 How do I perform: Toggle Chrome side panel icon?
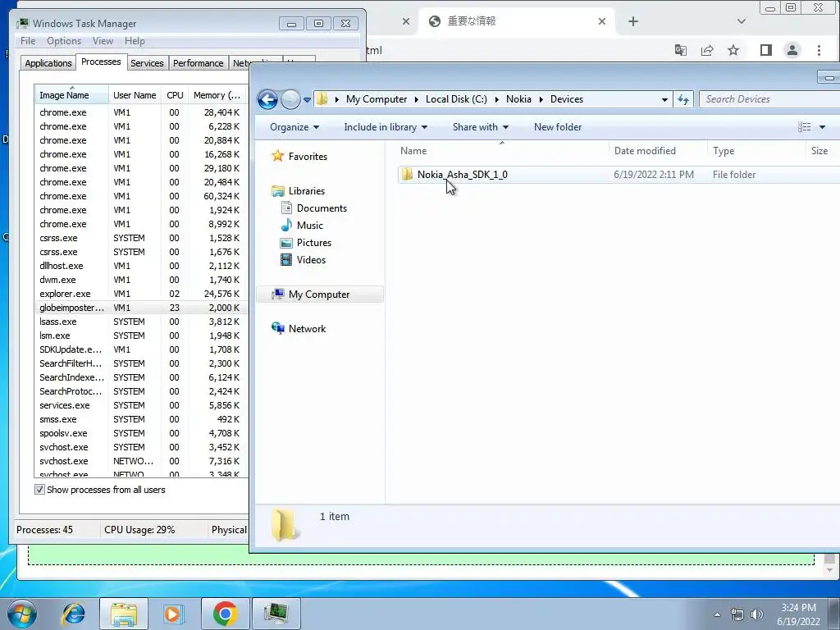(x=766, y=50)
